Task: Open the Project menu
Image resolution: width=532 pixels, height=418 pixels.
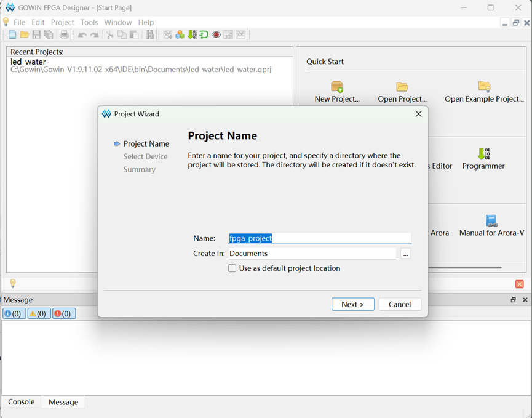Action: [x=63, y=22]
